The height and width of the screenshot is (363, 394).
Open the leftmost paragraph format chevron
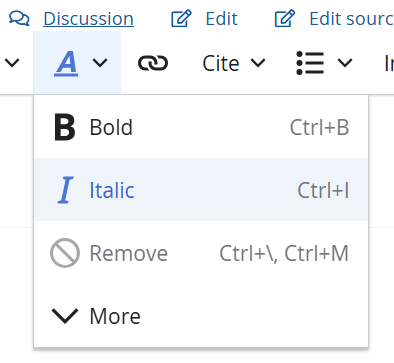click(x=12, y=63)
